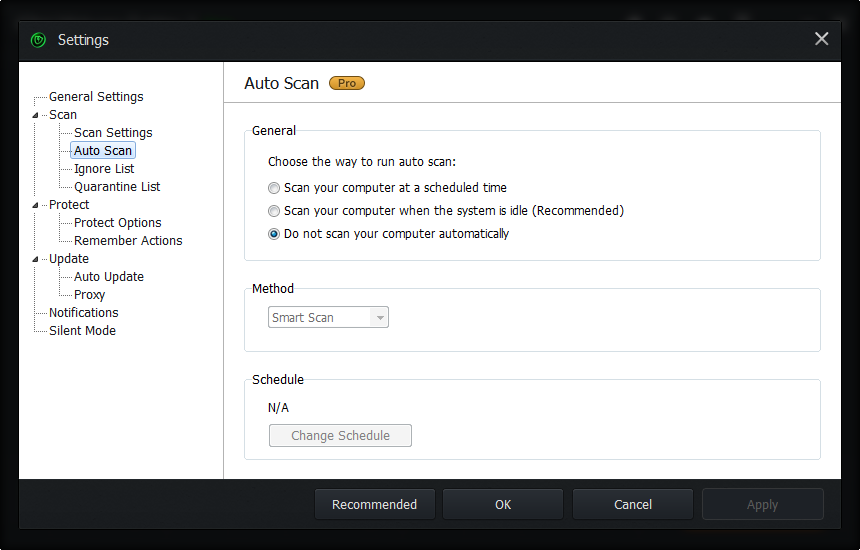Click the Recommended button

click(375, 504)
